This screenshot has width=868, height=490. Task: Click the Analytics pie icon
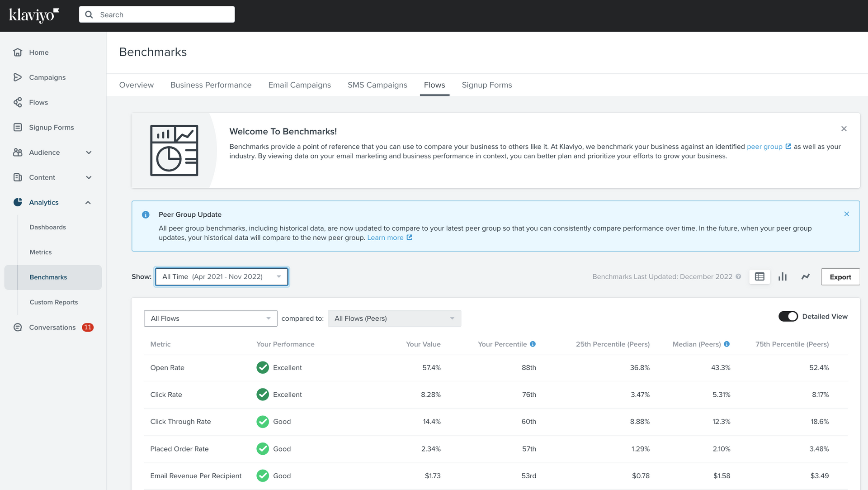coord(18,202)
